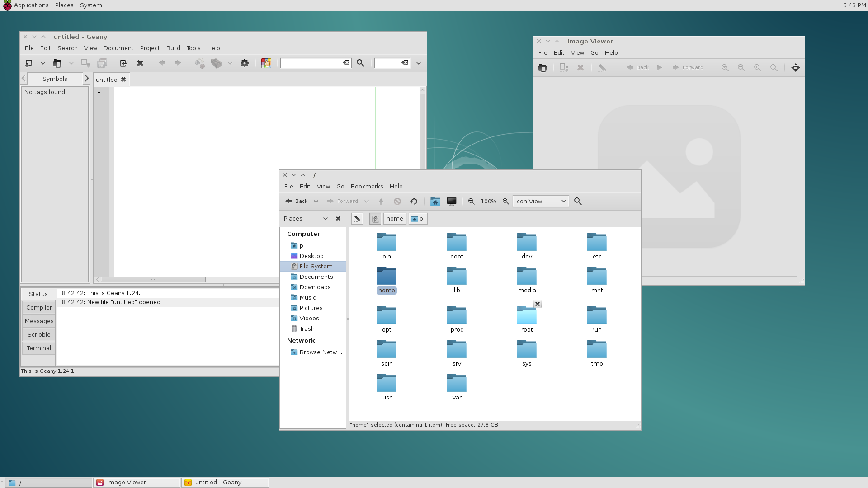Click the emblem X on root folder
The width and height of the screenshot is (868, 488).
click(x=538, y=304)
